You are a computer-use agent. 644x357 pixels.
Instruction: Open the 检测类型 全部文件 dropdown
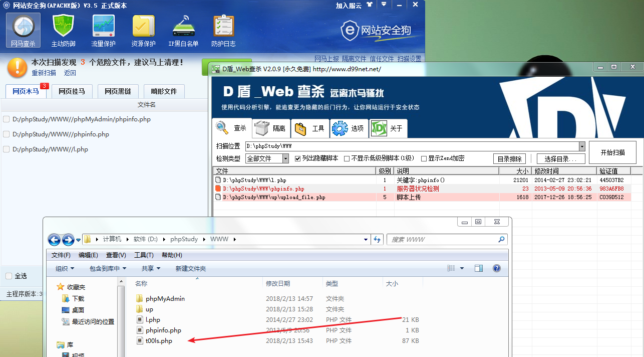(267, 158)
